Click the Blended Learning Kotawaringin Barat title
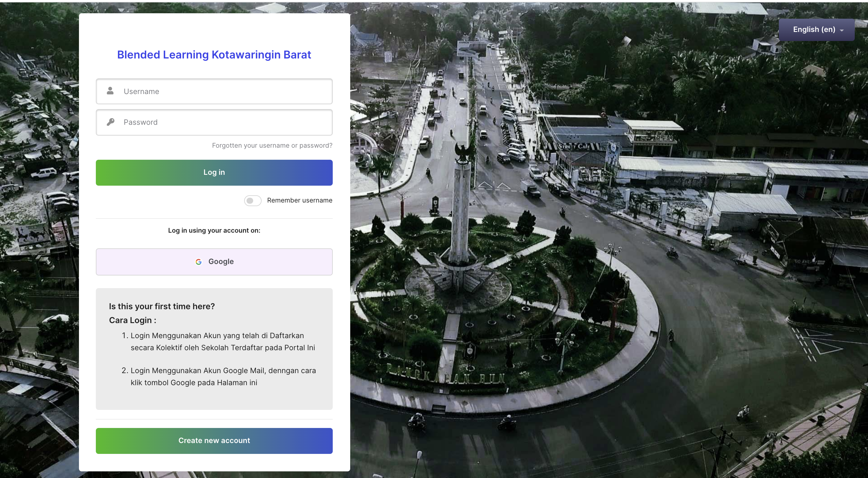Image resolution: width=868 pixels, height=478 pixels. 214,55
